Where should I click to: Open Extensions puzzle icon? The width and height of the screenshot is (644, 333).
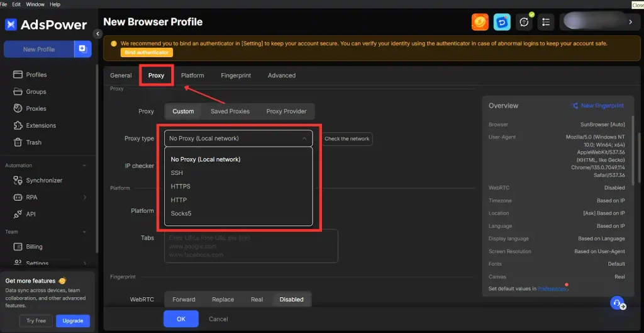(x=18, y=125)
